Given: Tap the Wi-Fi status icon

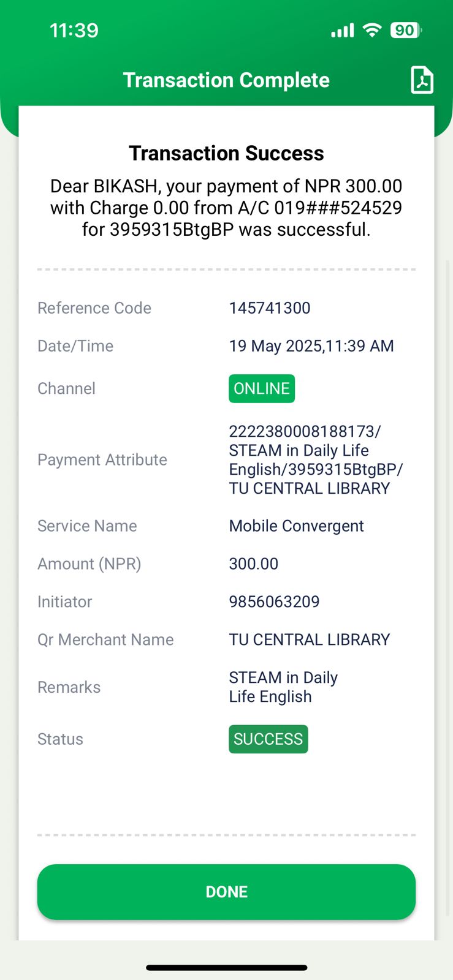Looking at the screenshot, I should 372,30.
